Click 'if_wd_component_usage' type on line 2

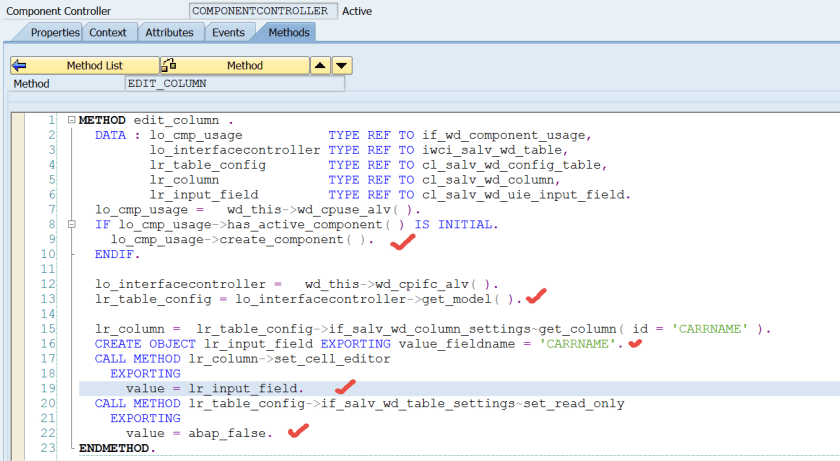tap(506, 135)
